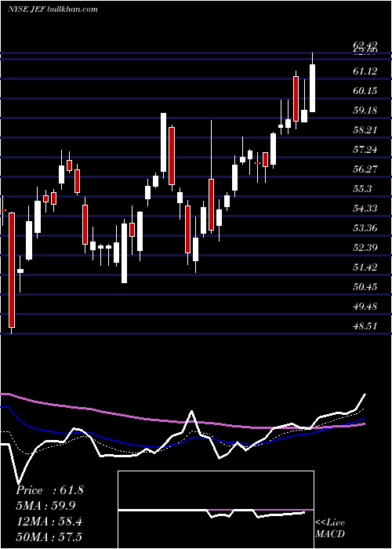Viewport: 392px width, 549px height.
Task: Select the 54.33 price axis label
Action: point(365,209)
